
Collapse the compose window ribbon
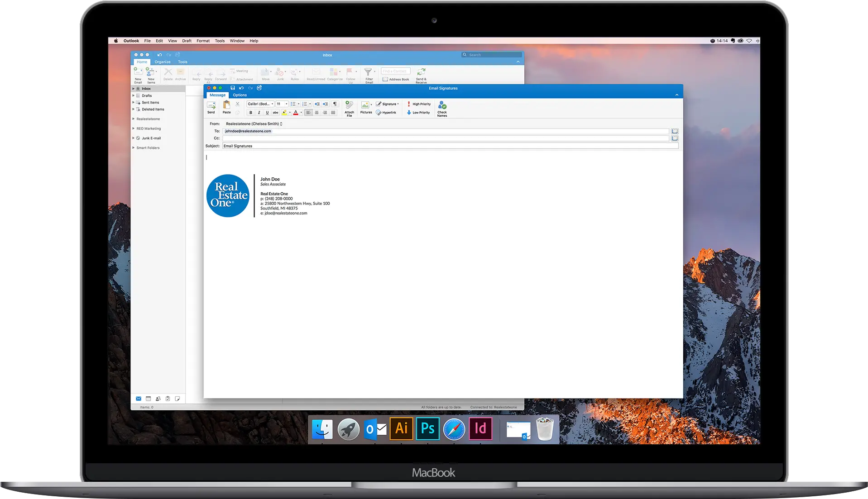677,95
